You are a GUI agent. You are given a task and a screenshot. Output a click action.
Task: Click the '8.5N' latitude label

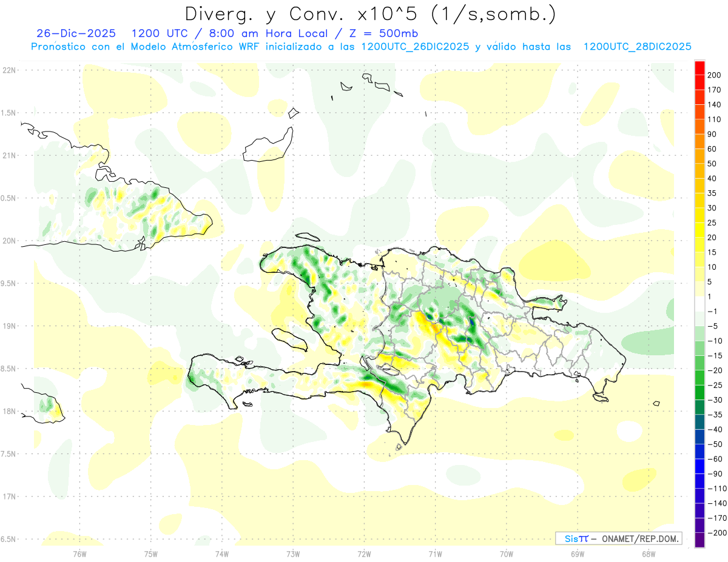(x=8, y=369)
